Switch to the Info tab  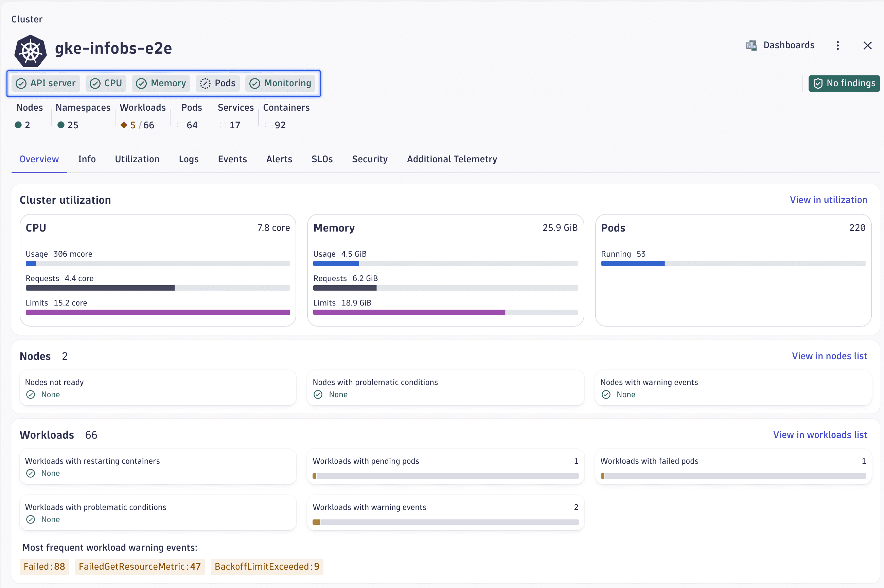[x=87, y=159]
